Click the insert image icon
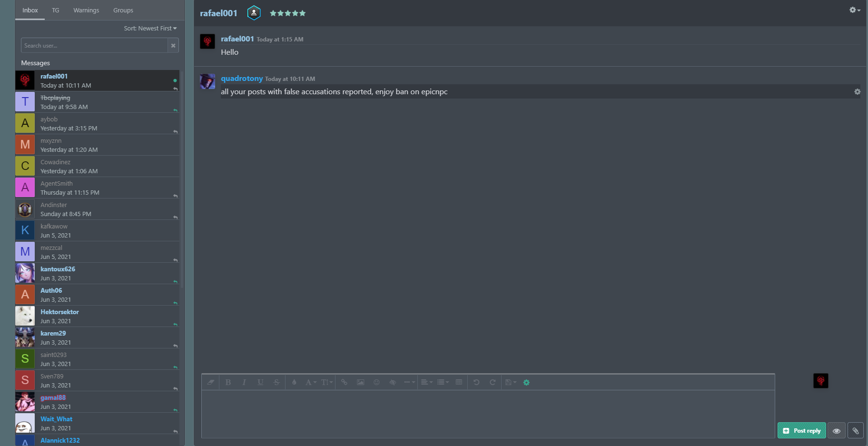Image resolution: width=868 pixels, height=446 pixels. point(360,382)
